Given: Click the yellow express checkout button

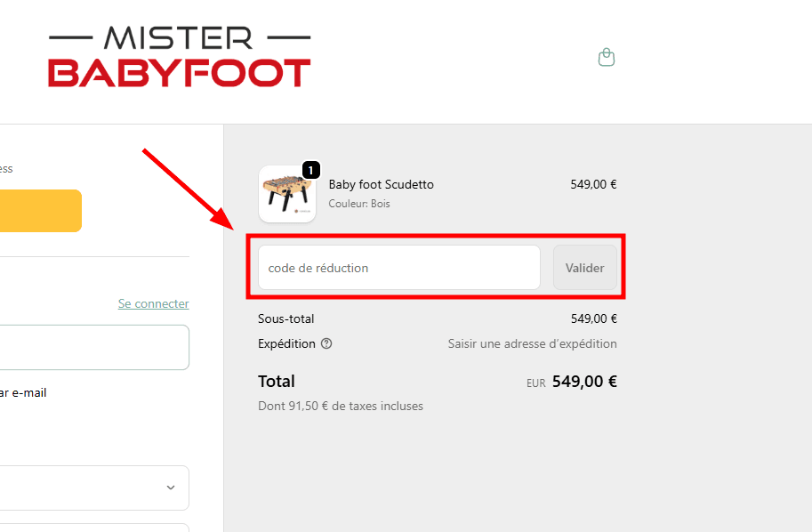Looking at the screenshot, I should (x=40, y=211).
